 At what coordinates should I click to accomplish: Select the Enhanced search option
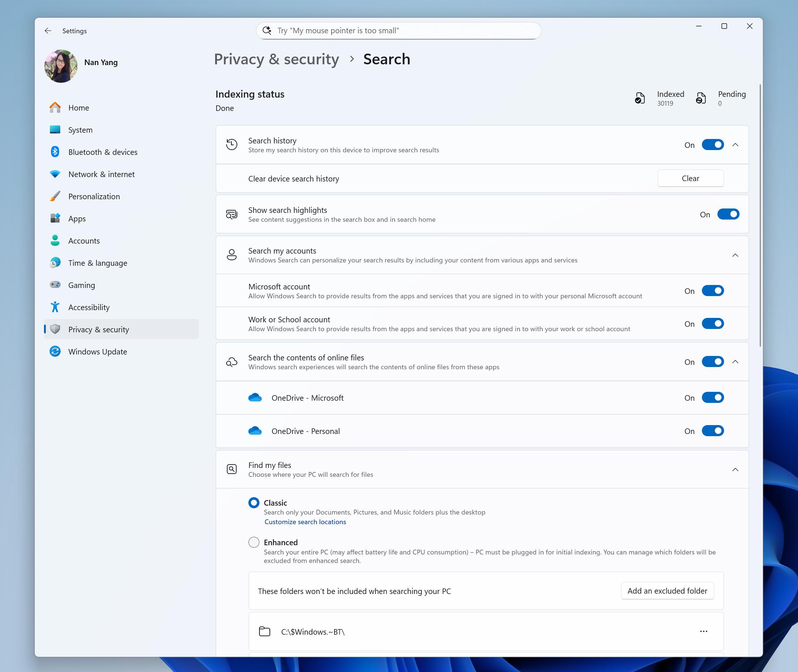point(254,542)
